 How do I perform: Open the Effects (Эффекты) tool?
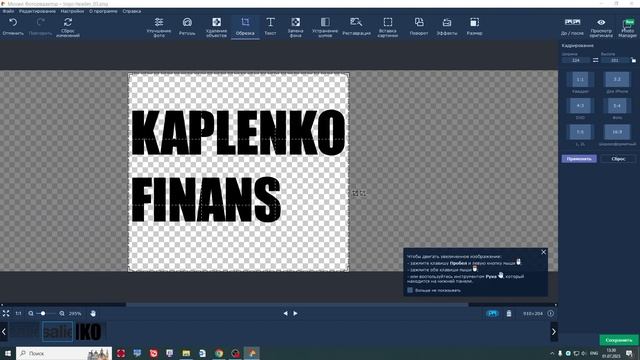[x=447, y=27]
